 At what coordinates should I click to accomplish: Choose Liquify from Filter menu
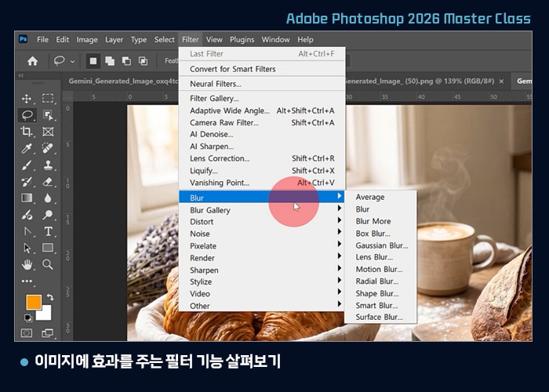coord(261,171)
